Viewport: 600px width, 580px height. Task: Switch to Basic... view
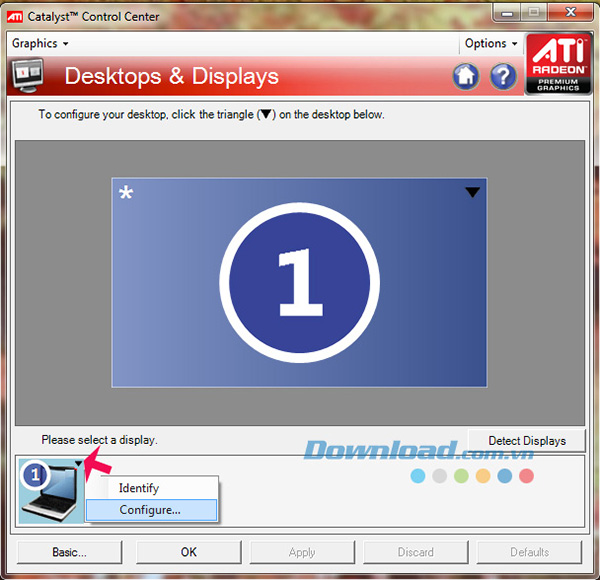[x=70, y=552]
